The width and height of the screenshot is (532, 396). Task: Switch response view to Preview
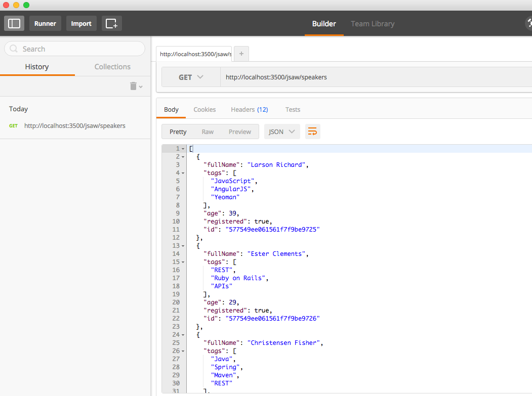point(239,131)
